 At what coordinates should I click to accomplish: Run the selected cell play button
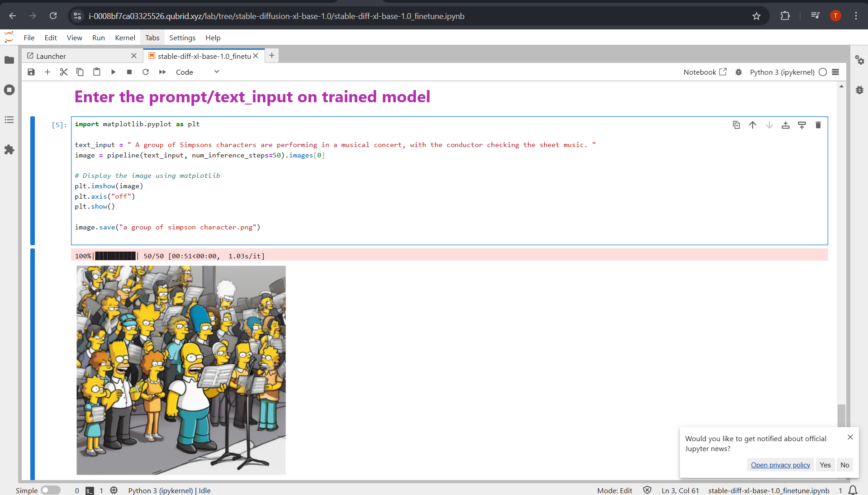(113, 72)
